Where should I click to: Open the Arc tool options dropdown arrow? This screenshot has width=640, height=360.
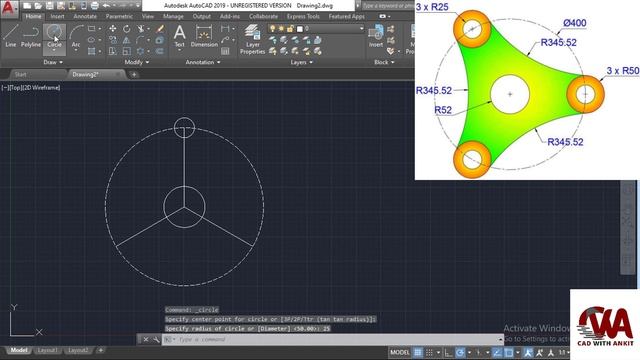tap(76, 50)
